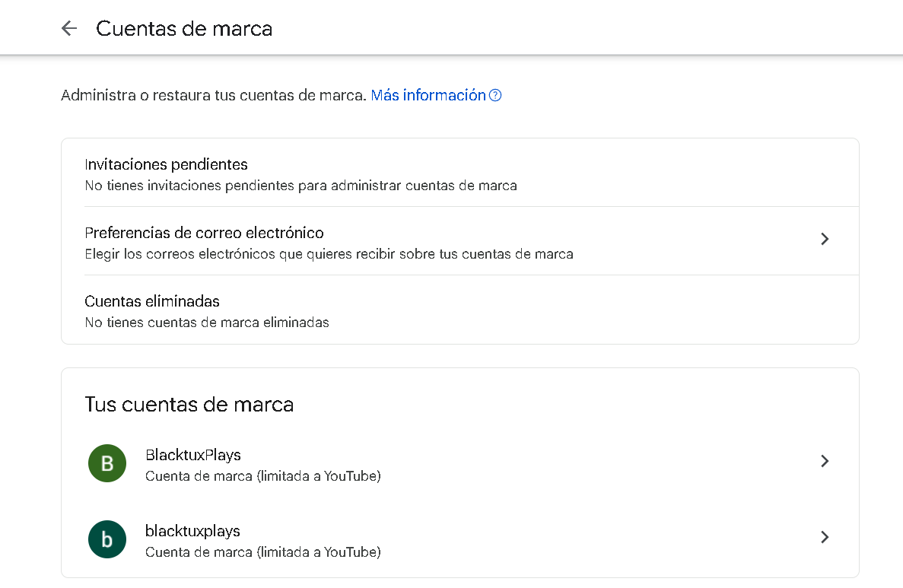Viewport: 903px width, 588px height.
Task: Expand chevron for BlacktuxPlays account
Action: [825, 461]
